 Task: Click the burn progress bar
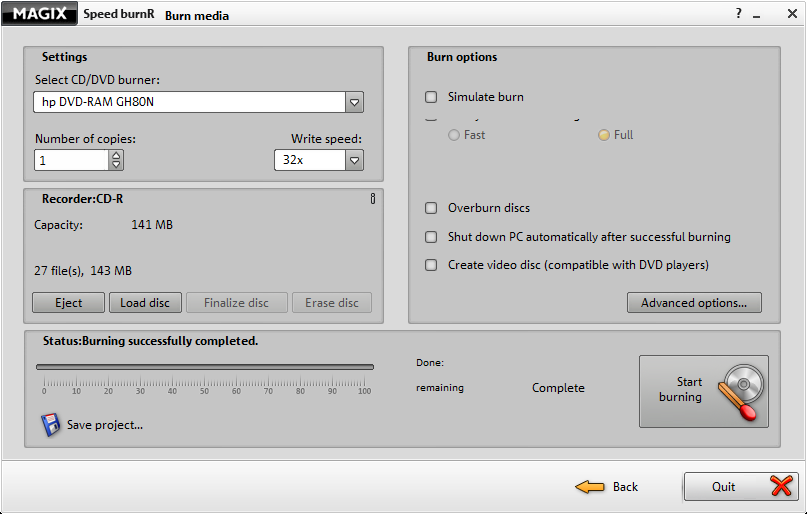[205, 367]
